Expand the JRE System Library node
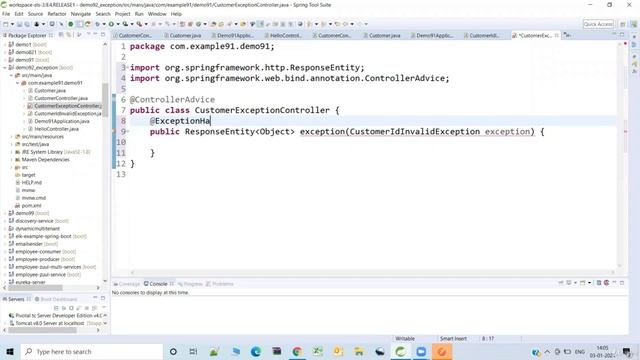The height and width of the screenshot is (360, 640). point(11,152)
